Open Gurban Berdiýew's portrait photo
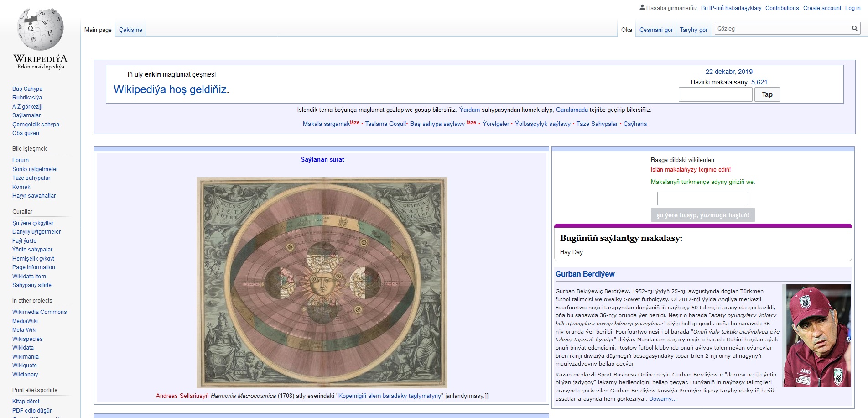 pyautogui.click(x=816, y=336)
